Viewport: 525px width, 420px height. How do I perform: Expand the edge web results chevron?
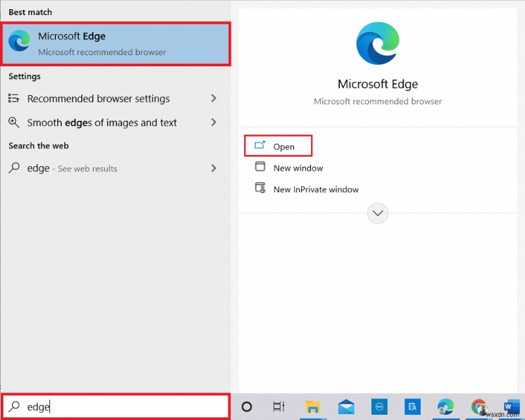pos(214,168)
